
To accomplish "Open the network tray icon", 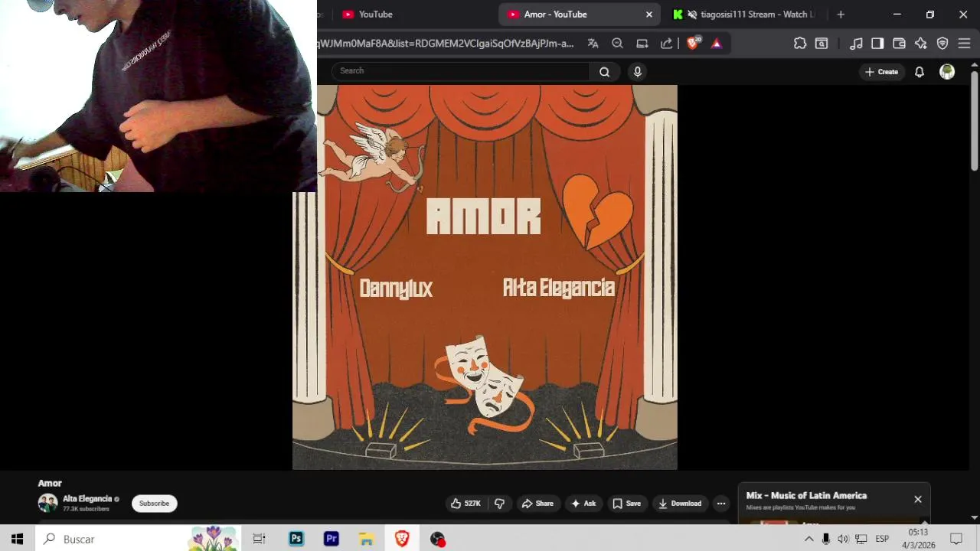I will tap(861, 539).
